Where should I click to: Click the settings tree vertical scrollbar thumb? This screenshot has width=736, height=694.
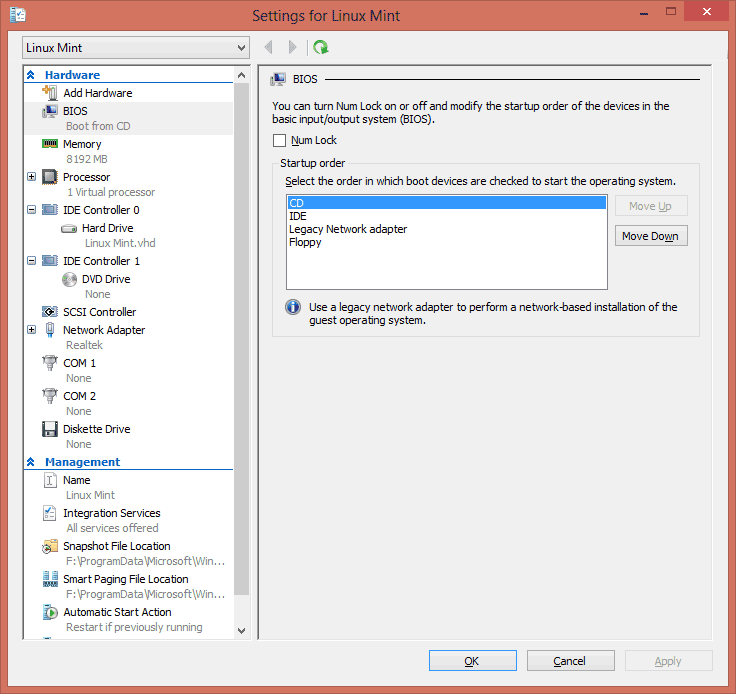pos(241,338)
